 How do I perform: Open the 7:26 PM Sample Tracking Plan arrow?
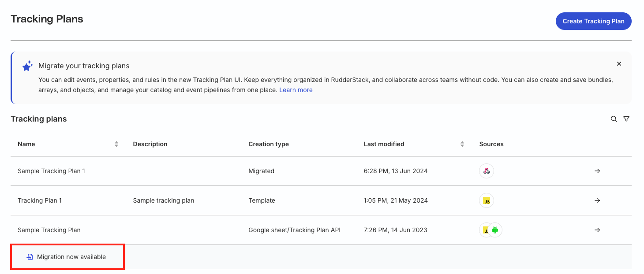(597, 230)
